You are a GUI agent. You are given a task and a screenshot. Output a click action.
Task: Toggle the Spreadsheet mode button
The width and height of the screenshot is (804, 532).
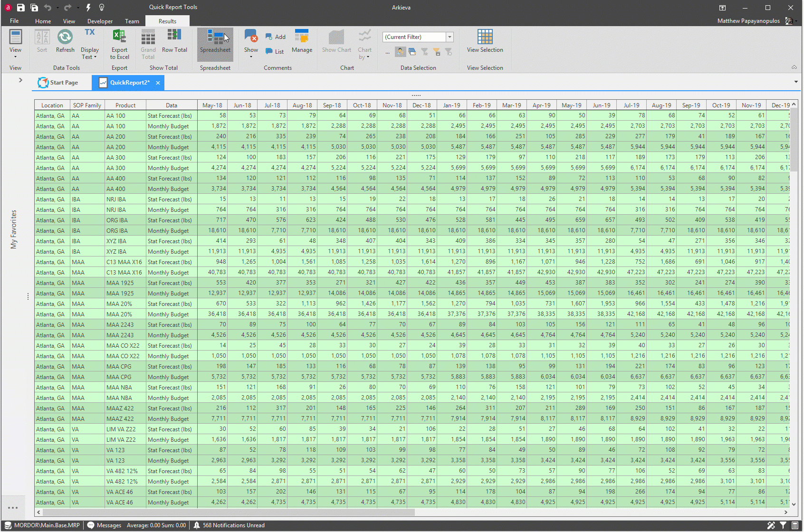click(215, 44)
